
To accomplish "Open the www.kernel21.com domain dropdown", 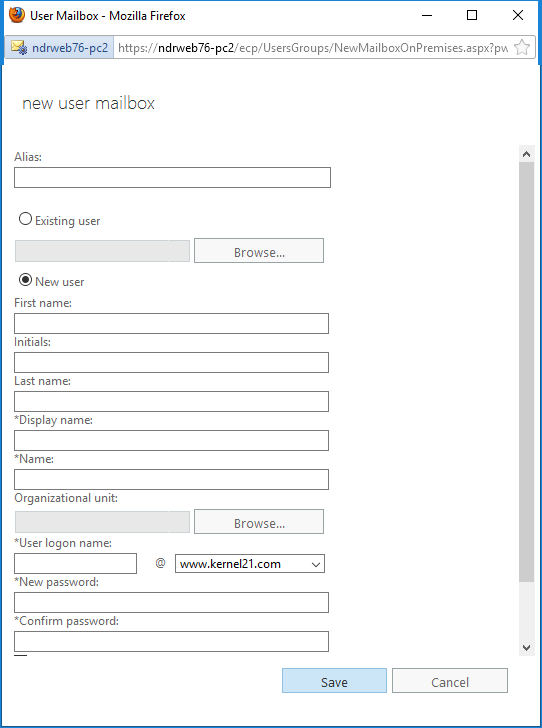I will [250, 564].
